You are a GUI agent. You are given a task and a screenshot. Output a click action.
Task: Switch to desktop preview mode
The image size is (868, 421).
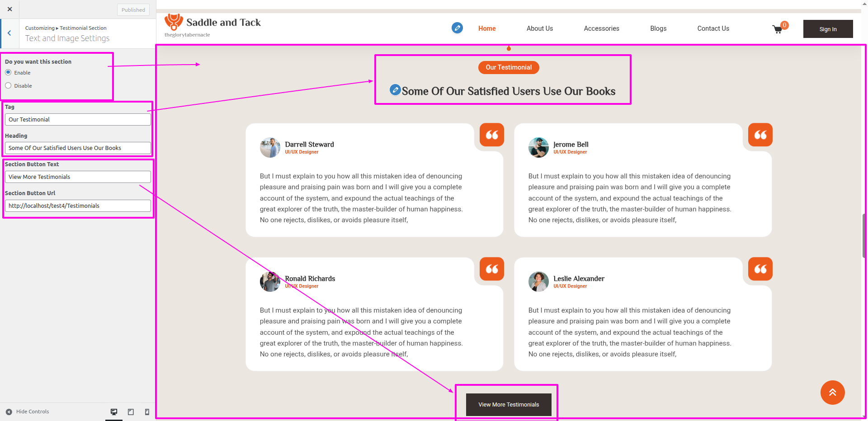(114, 412)
